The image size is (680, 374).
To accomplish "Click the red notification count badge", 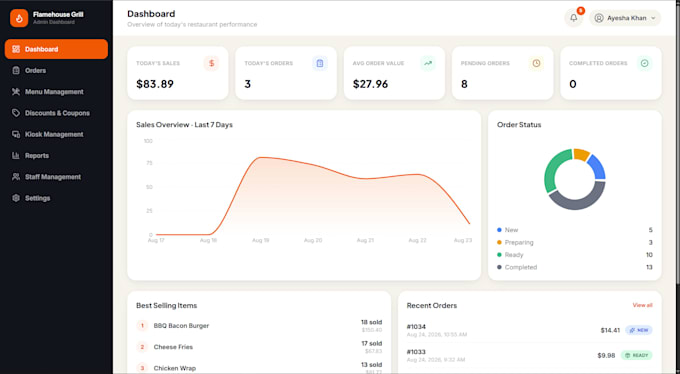I will pyautogui.click(x=581, y=10).
